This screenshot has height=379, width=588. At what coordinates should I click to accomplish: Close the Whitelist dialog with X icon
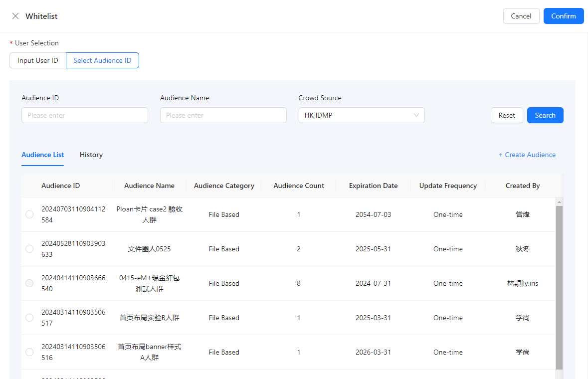pyautogui.click(x=15, y=16)
